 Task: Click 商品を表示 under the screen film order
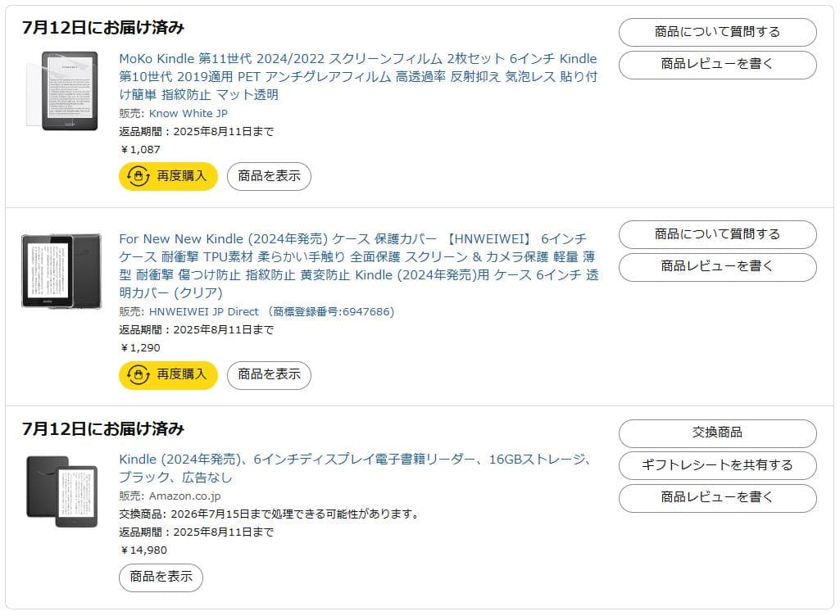point(269,176)
